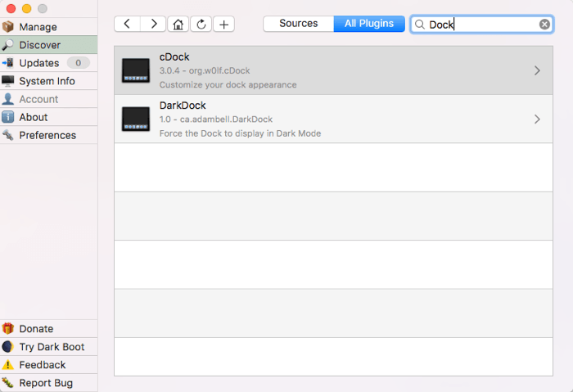Click into the Dock search field
This screenshot has width=573, height=392.
pos(481,25)
